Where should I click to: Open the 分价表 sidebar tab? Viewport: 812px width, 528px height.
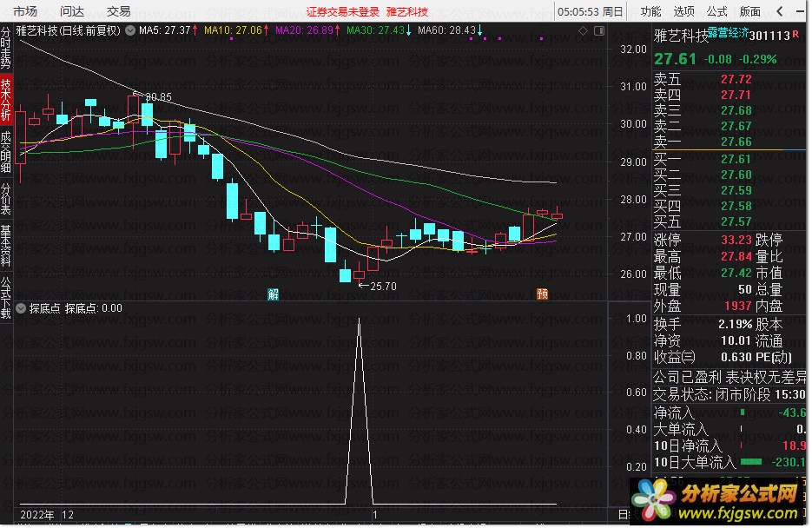6,199
